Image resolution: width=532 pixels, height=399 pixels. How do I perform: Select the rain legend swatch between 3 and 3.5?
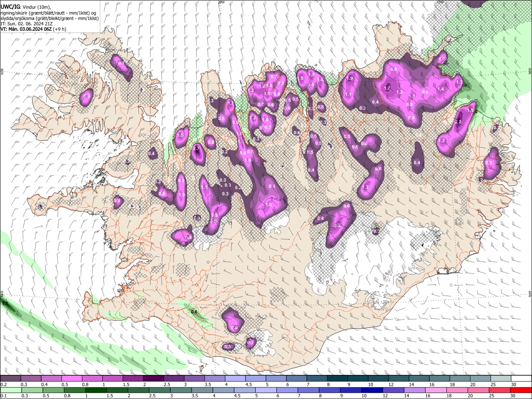[x=181, y=390]
